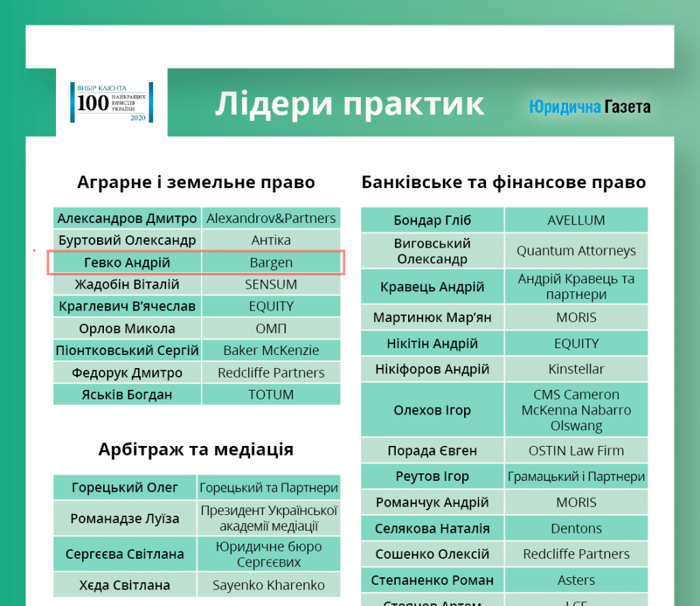Click the Арбітраж та медіація heading
This screenshot has width=700, height=606.
tap(196, 449)
